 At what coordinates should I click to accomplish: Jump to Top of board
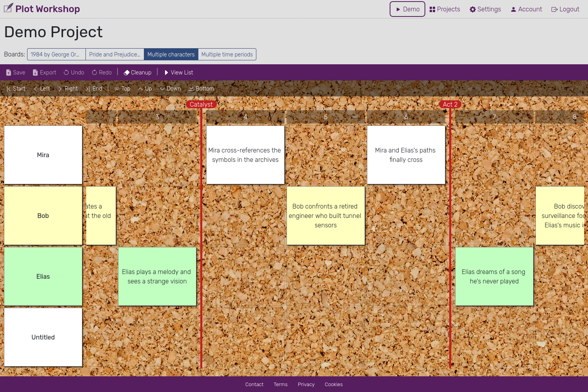pos(122,89)
